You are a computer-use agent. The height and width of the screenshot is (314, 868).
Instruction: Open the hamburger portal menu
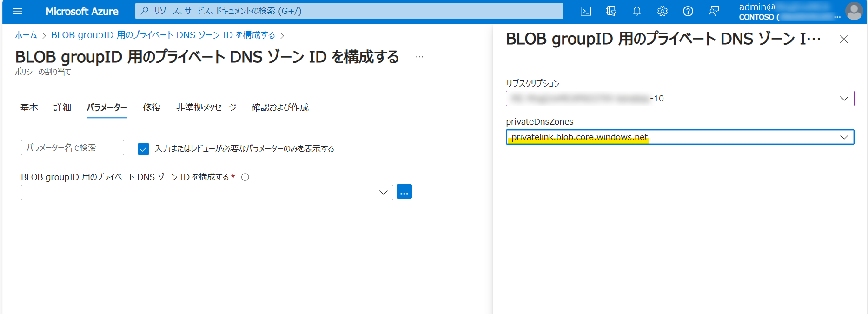18,11
